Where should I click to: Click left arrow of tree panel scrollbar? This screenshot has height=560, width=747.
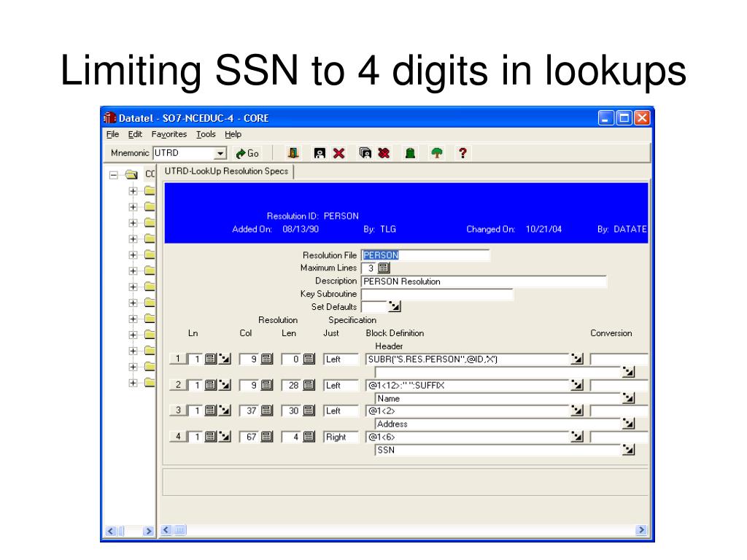[111, 531]
